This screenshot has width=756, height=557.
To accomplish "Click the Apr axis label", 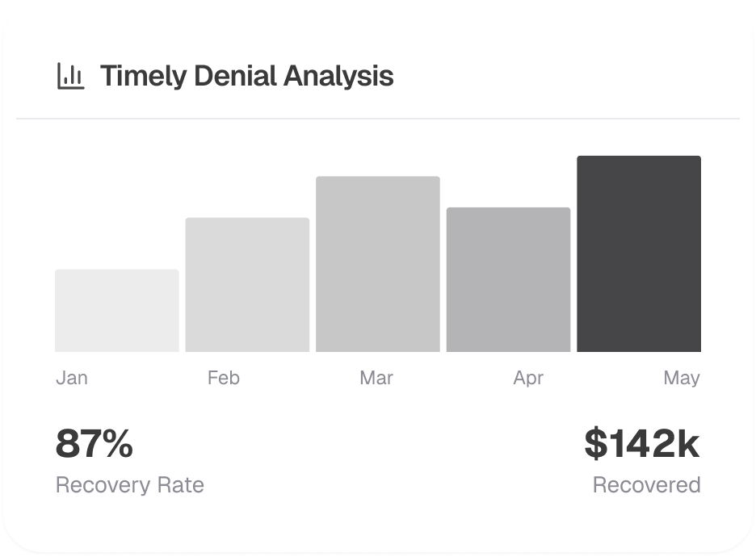I will pos(528,378).
